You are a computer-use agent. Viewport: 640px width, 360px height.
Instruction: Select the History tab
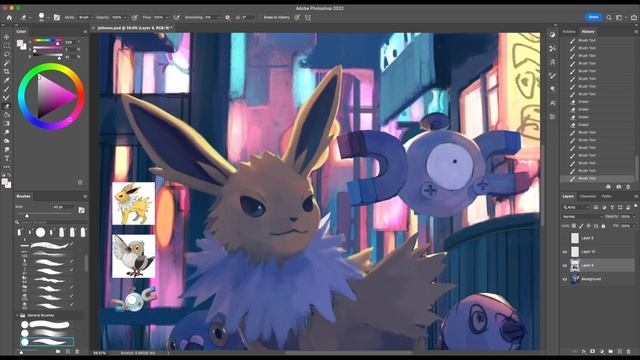coord(588,31)
